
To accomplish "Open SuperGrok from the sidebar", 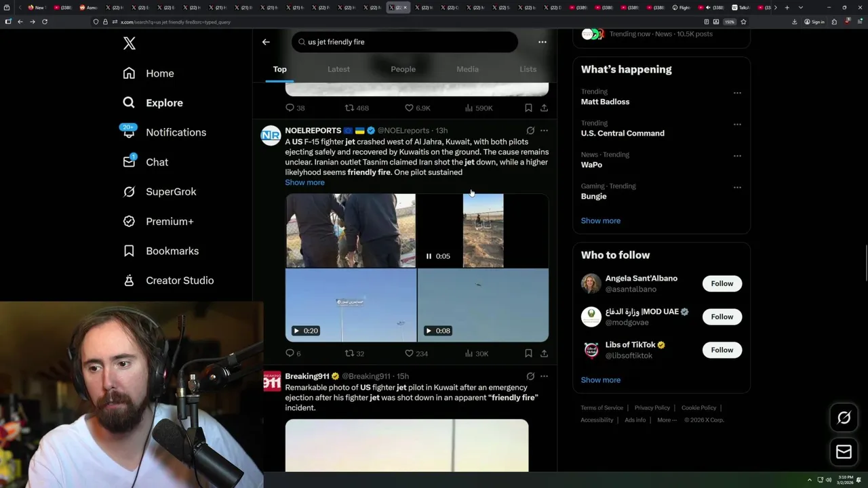I will point(159,192).
